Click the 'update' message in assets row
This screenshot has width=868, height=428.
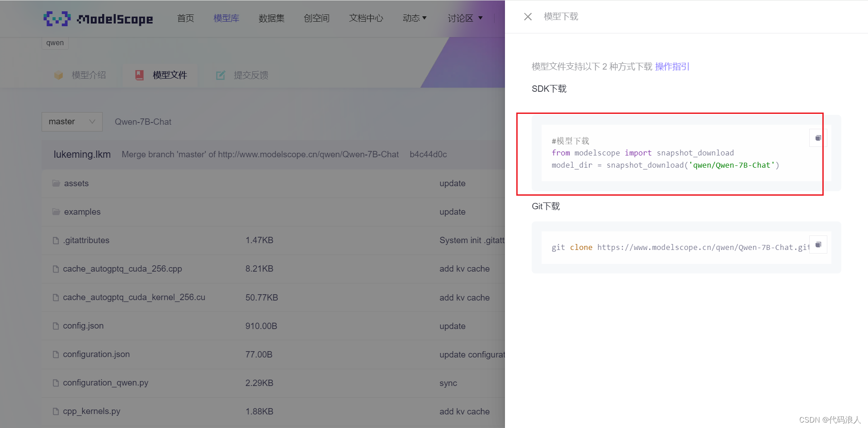pos(452,183)
